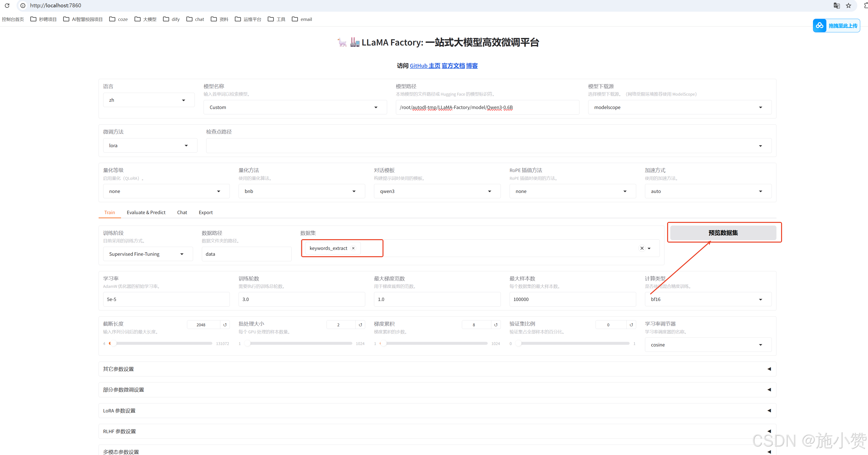Open the 检查点路径 dropdown
The height and width of the screenshot is (455, 868).
pyautogui.click(x=489, y=146)
